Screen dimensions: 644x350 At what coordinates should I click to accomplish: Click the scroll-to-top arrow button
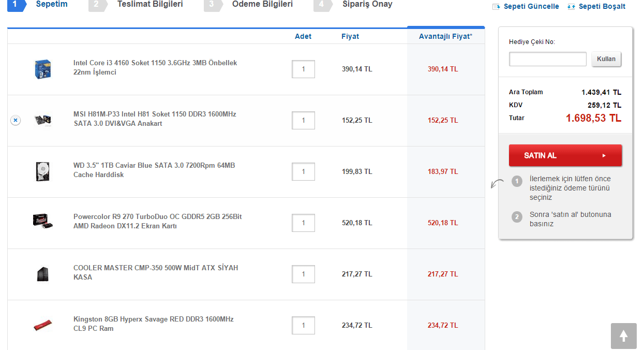[x=623, y=336]
